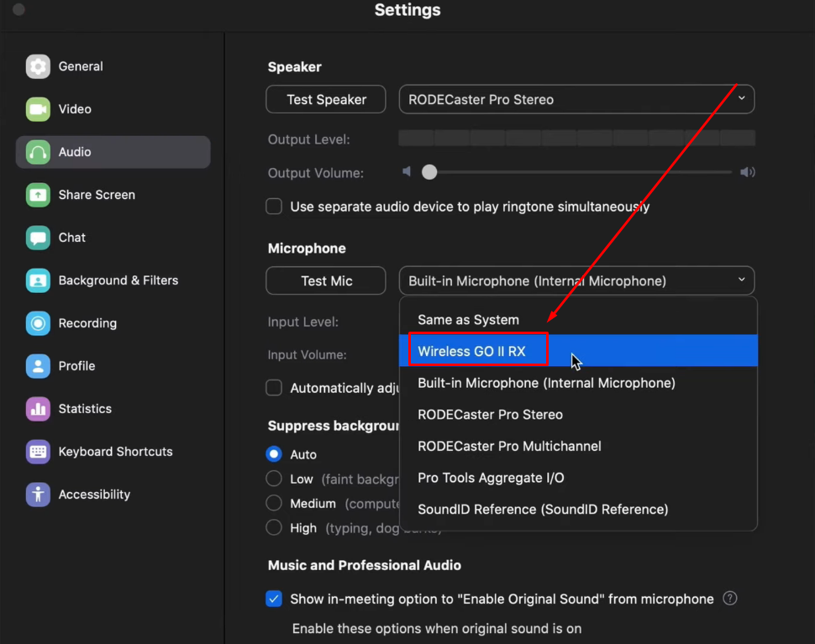Open the Recording circle icon
The image size is (815, 644).
[38, 323]
